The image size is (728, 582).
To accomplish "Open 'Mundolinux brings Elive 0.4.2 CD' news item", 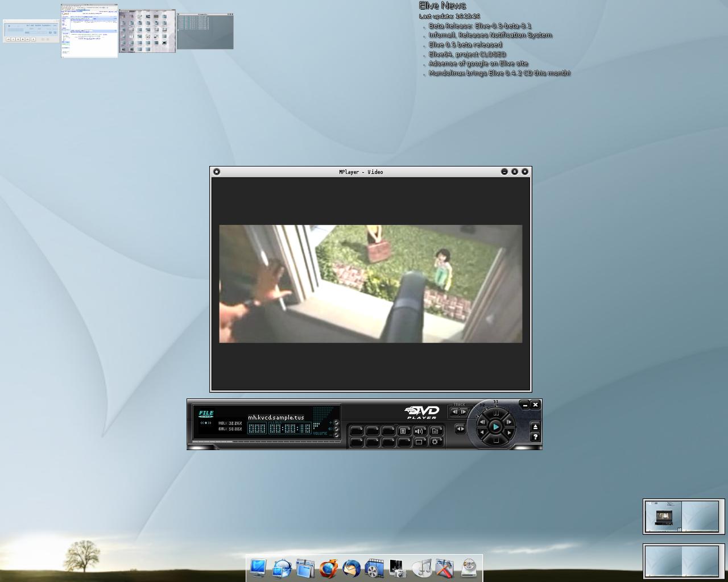I will (499, 73).
